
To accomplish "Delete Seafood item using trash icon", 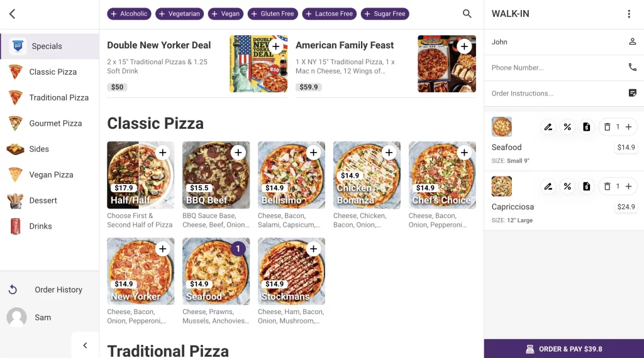I will (607, 127).
